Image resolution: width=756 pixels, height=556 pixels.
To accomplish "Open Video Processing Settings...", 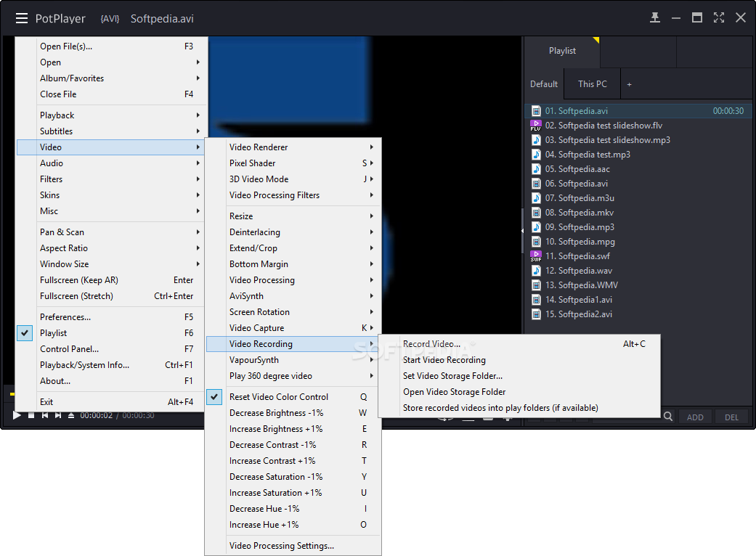I will [293, 545].
